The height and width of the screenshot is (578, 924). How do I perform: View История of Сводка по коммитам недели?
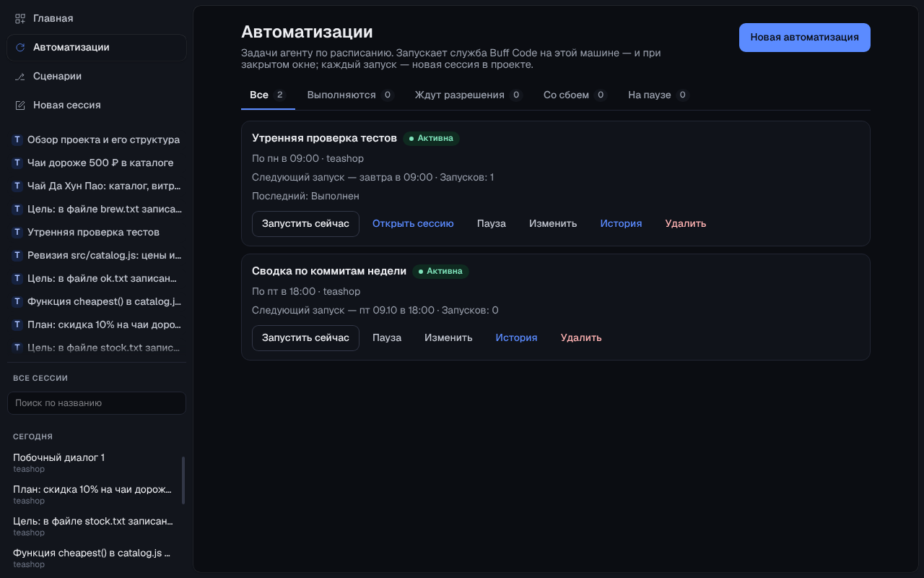[x=516, y=338]
